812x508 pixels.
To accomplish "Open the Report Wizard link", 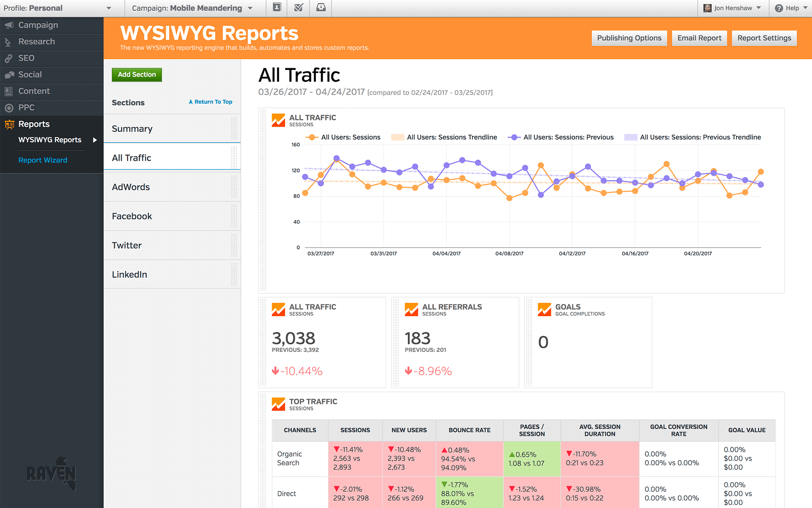I will coord(43,160).
